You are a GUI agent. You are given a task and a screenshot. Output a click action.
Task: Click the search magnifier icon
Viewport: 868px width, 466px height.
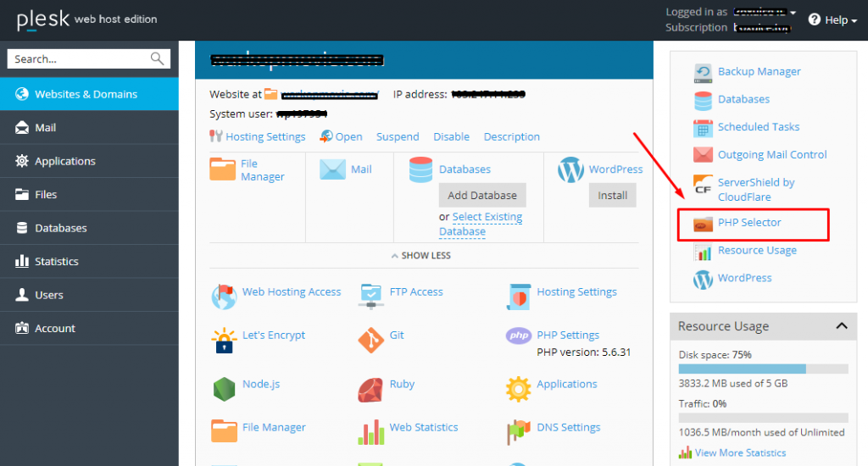point(157,58)
